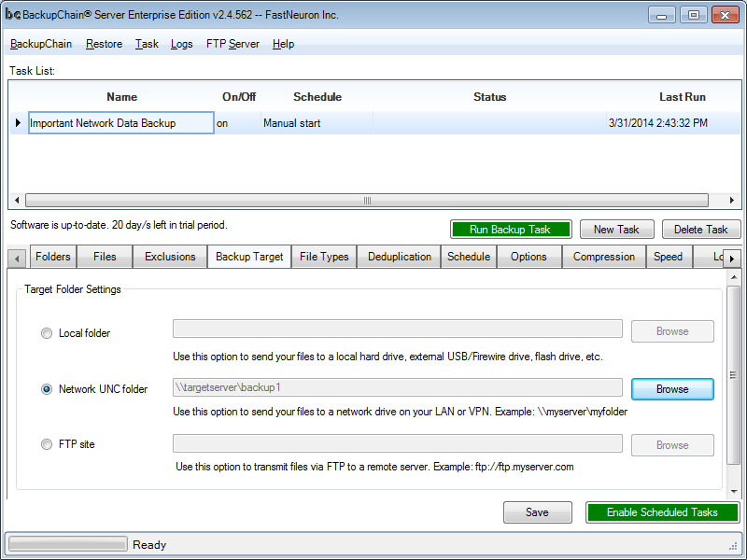This screenshot has width=747, height=560.
Task: Switch to the Deduplication tab
Action: coord(400,257)
